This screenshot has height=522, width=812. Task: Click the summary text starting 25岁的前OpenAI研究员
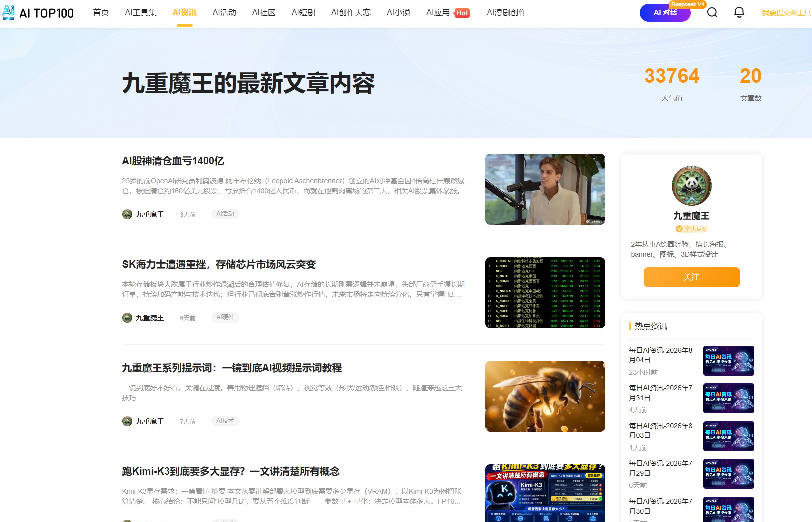point(294,186)
